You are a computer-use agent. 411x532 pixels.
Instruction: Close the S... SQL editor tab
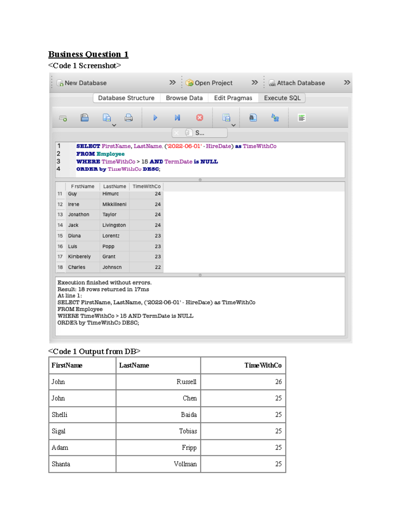click(176, 133)
